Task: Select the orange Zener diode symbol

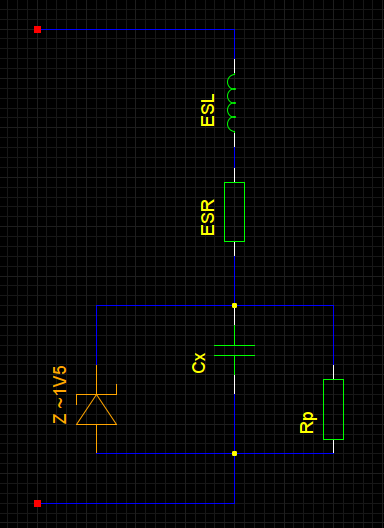Action: tap(97, 409)
